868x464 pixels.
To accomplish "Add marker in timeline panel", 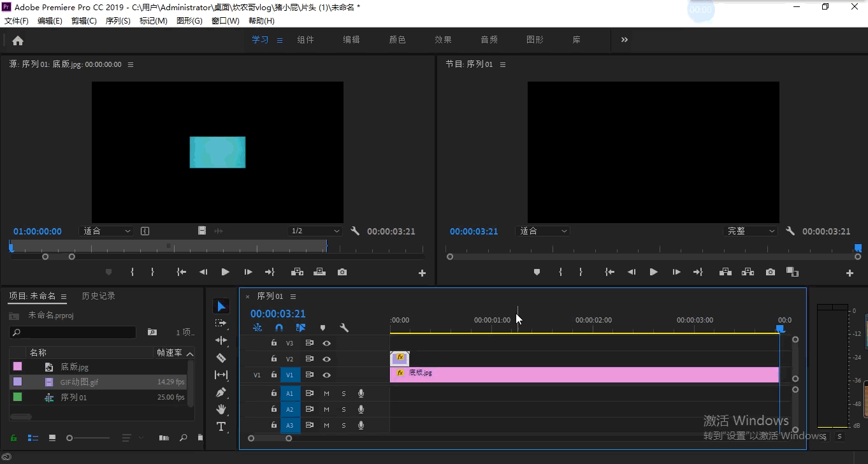I will click(x=322, y=328).
